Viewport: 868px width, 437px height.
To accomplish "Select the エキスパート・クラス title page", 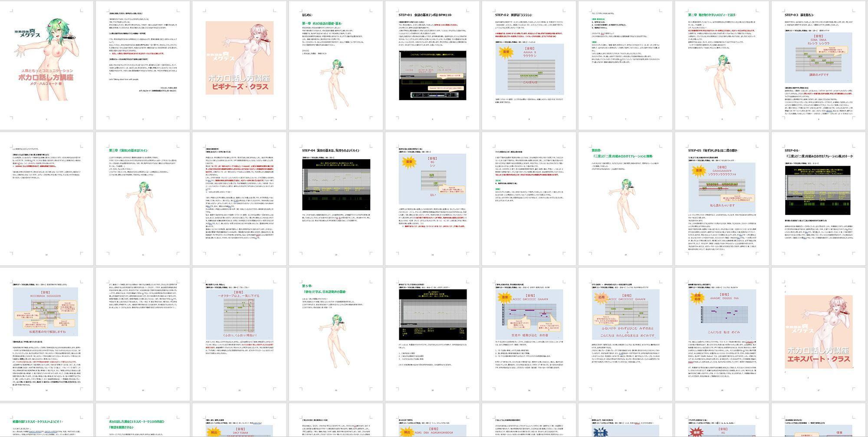I will 818,334.
